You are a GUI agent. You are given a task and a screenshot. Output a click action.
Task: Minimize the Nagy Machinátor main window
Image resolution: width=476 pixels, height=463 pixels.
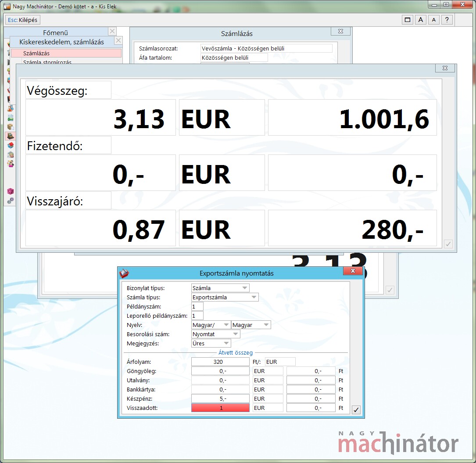[434, 4]
